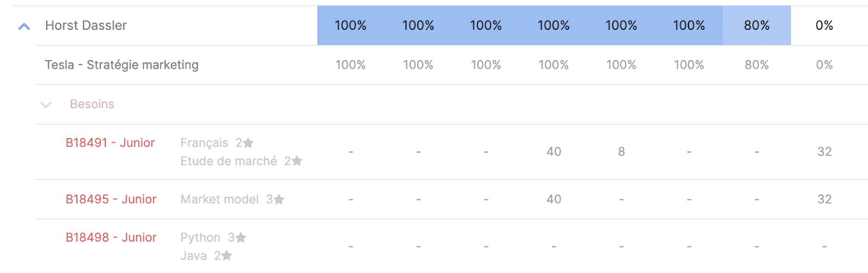The width and height of the screenshot is (868, 273).
Task: Click the star next to Etude de marché
Action: (x=297, y=161)
